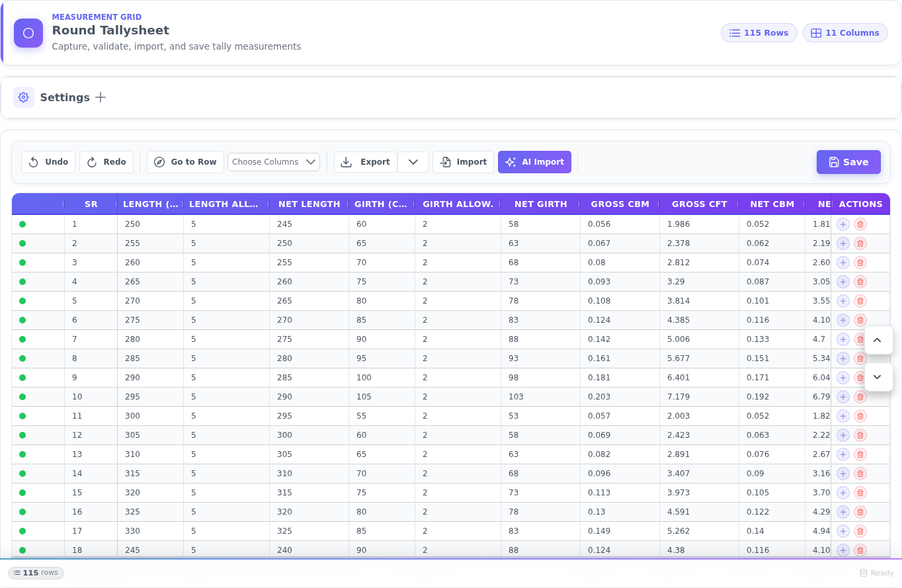Delete row 4 using trash icon
902x588 pixels.
point(860,282)
